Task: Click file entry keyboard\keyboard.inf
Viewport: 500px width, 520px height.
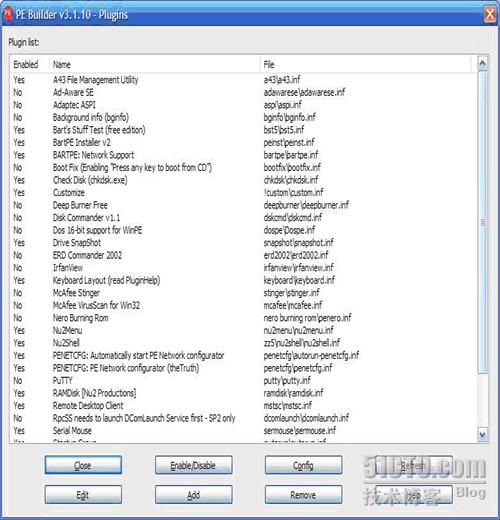Action: click(x=299, y=280)
